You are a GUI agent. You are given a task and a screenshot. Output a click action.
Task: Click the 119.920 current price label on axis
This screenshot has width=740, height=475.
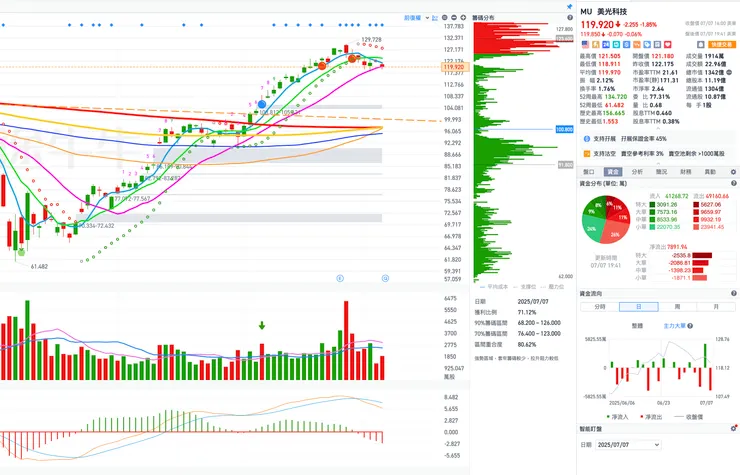click(x=455, y=67)
